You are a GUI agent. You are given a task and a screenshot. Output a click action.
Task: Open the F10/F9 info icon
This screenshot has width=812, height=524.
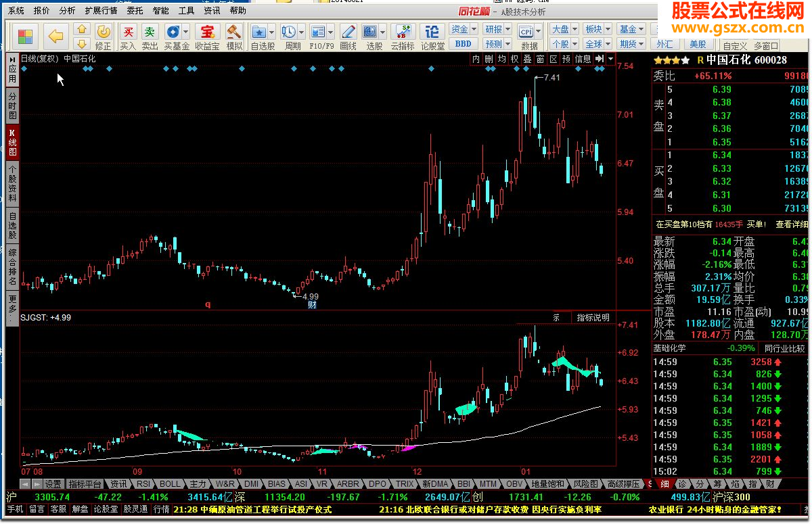[x=317, y=32]
